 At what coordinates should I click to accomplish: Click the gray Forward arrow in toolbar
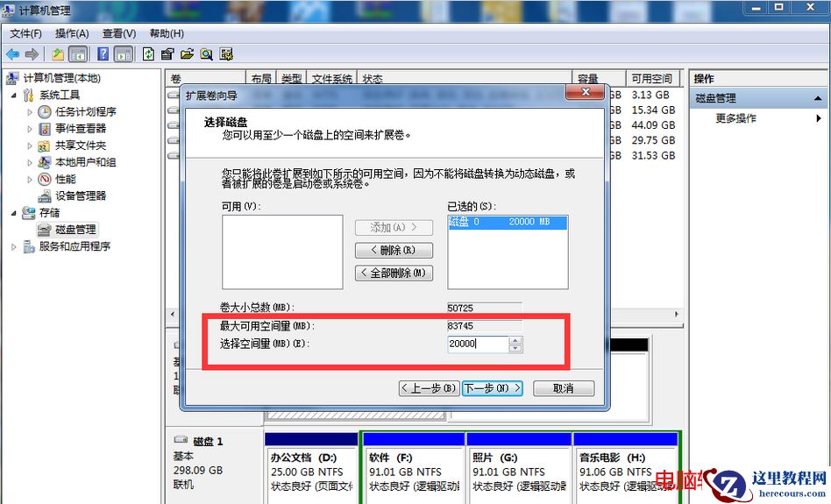(32, 54)
